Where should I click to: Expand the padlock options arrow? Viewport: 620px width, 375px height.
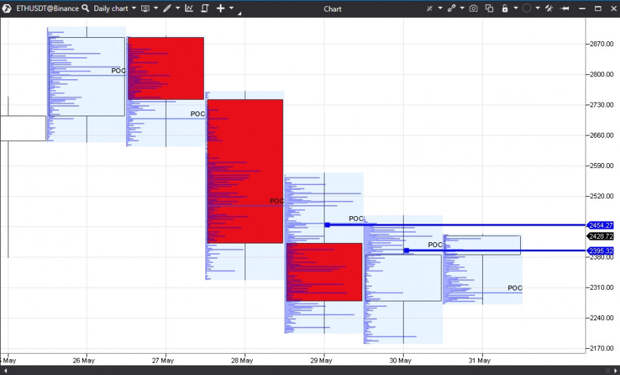coord(516,8)
